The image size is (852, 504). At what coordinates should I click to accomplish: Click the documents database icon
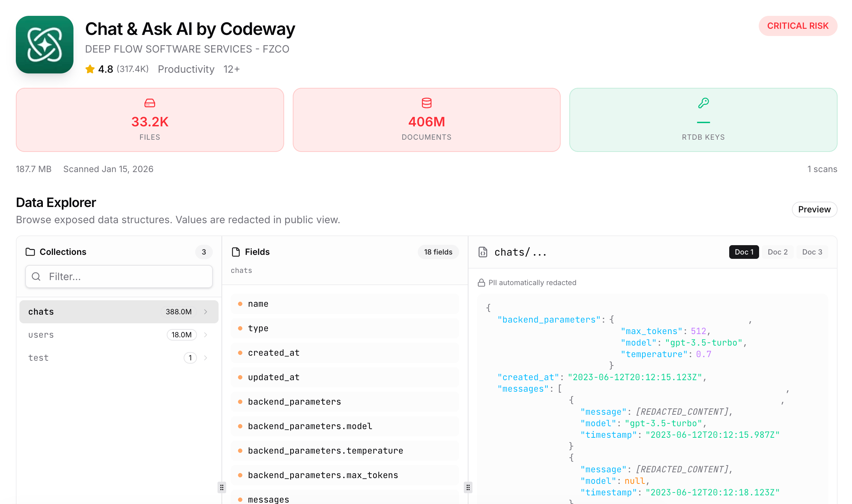point(426,103)
